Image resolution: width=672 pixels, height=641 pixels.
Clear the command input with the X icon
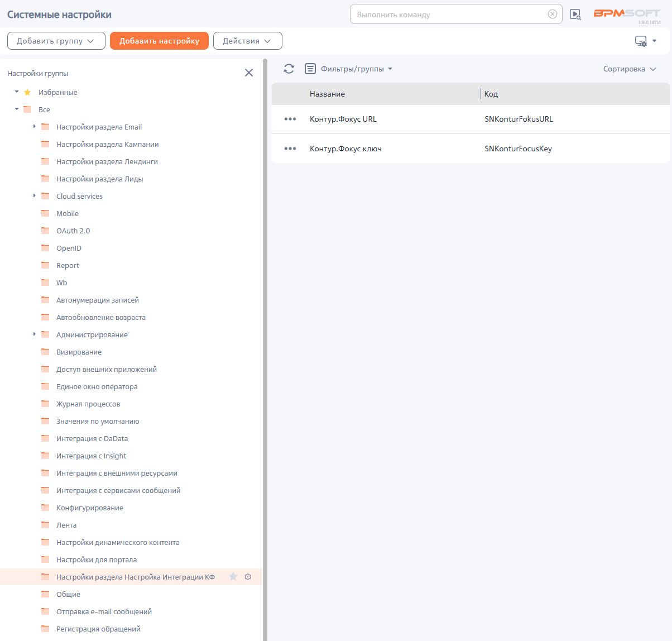(x=553, y=15)
